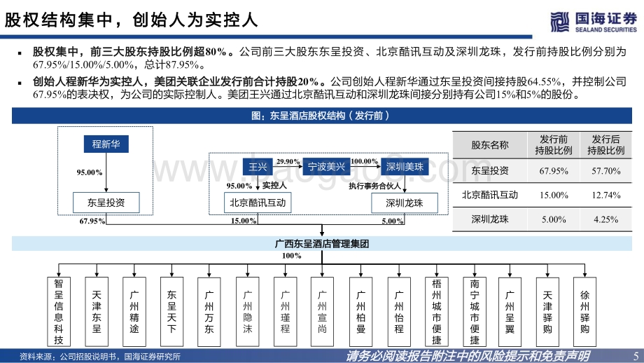The image size is (644, 363).
Task: Click the 广州怡程 subsidiary box
Action: (x=399, y=312)
